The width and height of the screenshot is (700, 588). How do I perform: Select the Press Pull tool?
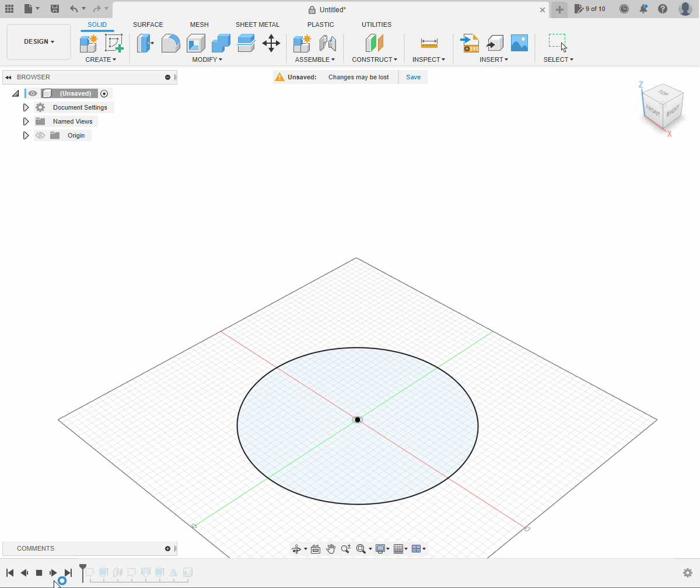point(145,43)
